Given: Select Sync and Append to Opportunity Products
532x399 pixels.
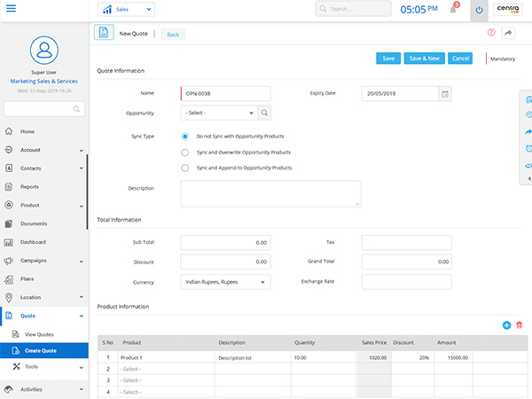Looking at the screenshot, I should pyautogui.click(x=185, y=168).
